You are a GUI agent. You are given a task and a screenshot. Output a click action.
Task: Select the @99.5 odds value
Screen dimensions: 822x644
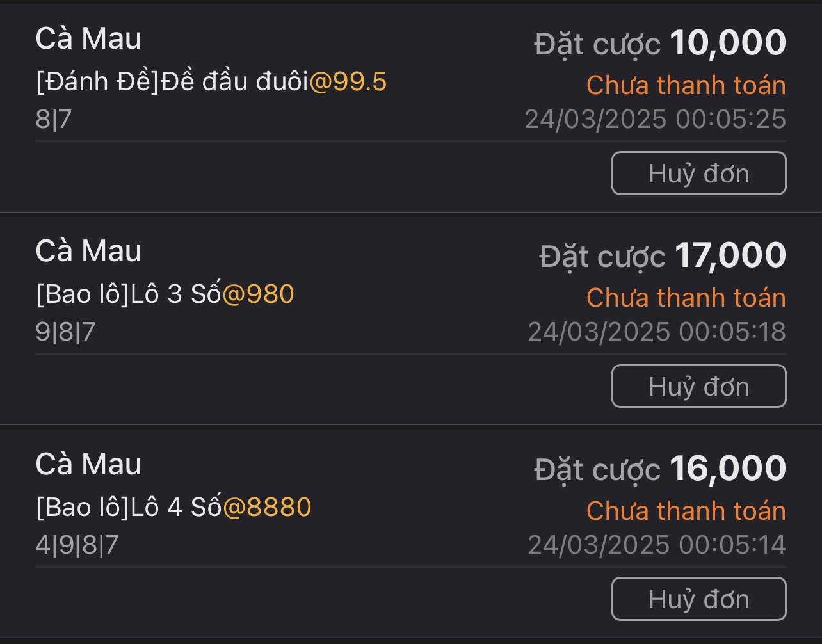[348, 82]
